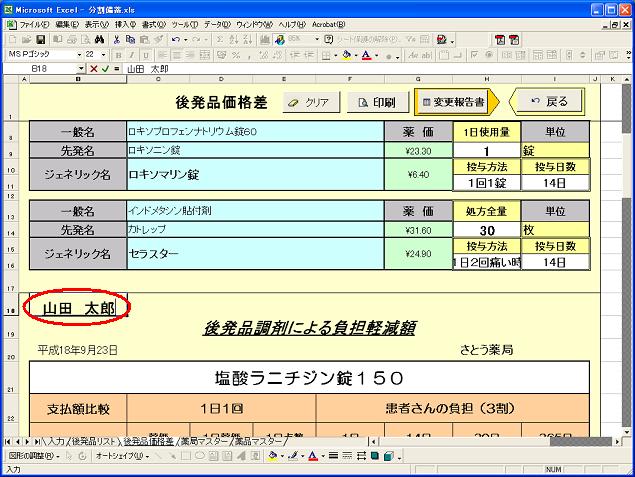Screen dimensions: 635x477
Task: Click the Open folder icon
Action: tap(24, 39)
